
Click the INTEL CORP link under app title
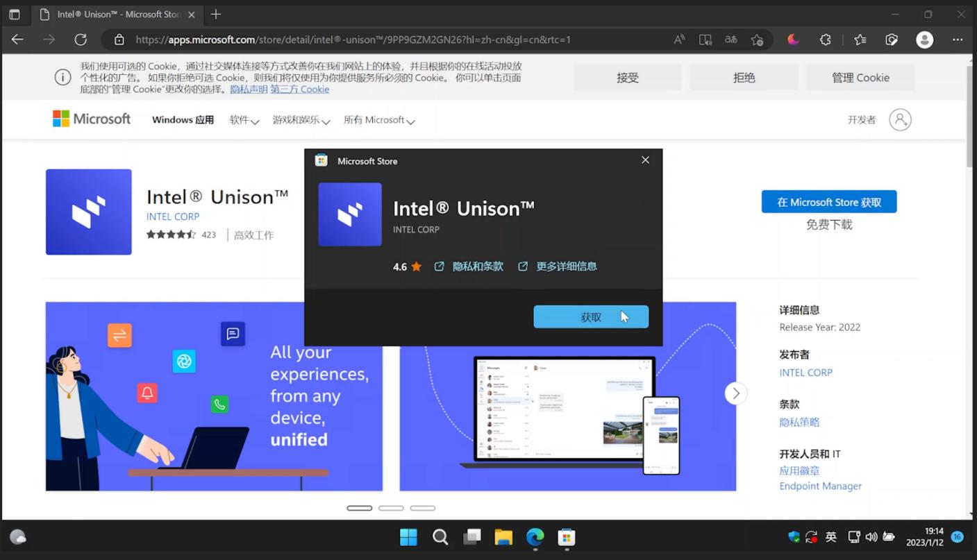click(x=173, y=217)
